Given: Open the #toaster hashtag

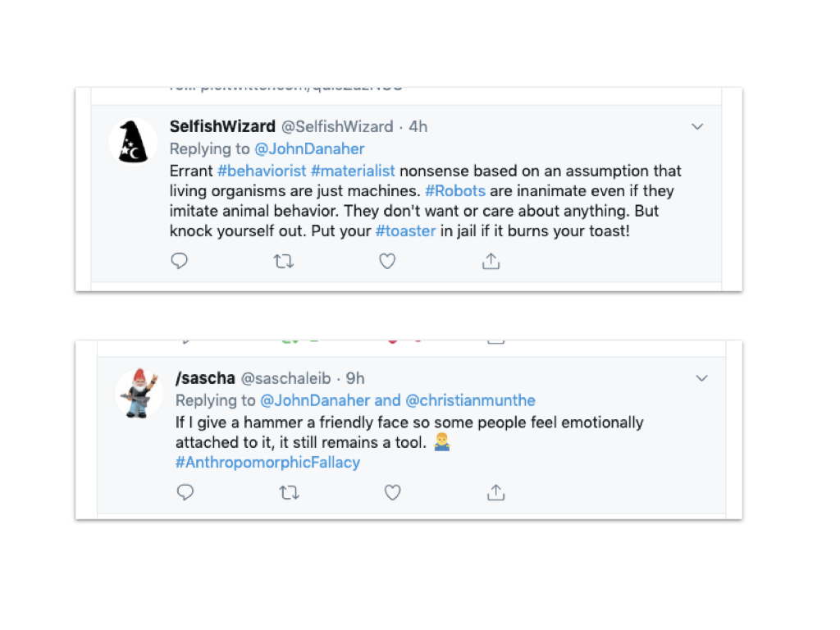Looking at the screenshot, I should (x=406, y=231).
